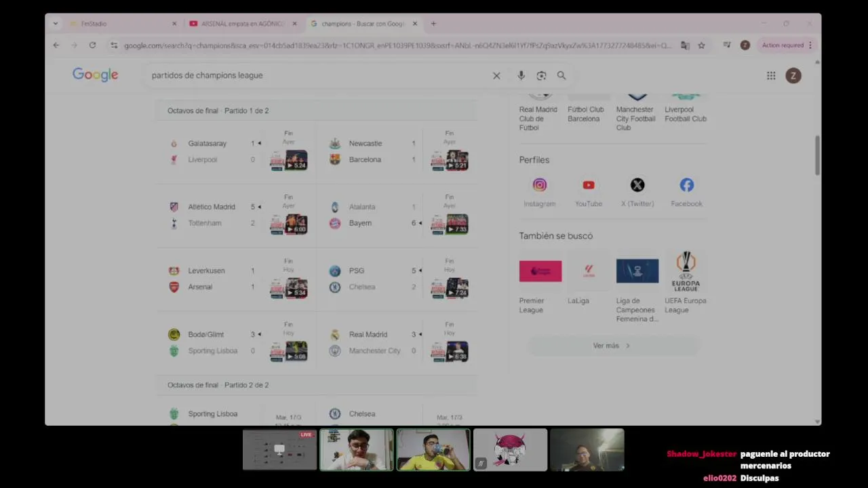Open UEFA Europa League card
This screenshot has height=488, width=868.
pyautogui.click(x=686, y=283)
